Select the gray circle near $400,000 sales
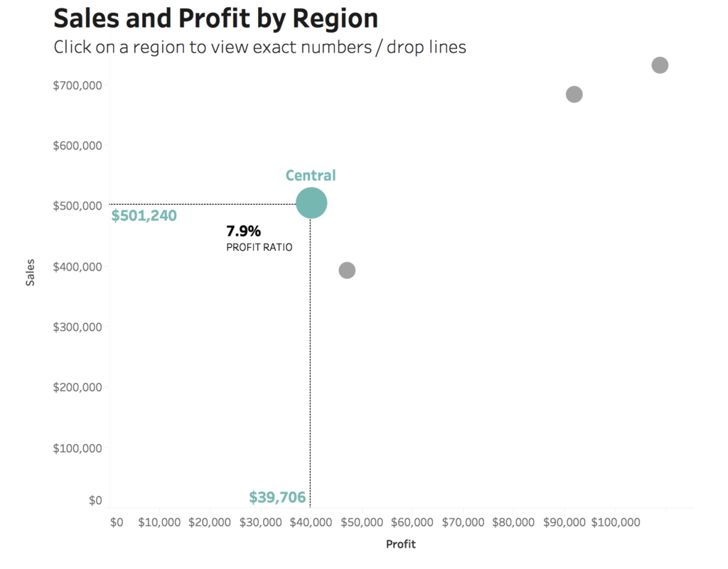This screenshot has height=569, width=728. (347, 270)
